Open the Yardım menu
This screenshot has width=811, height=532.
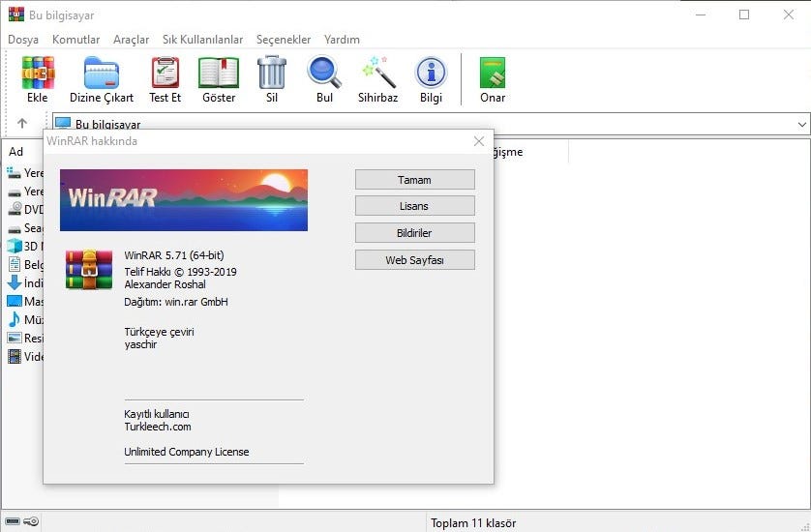(342, 40)
